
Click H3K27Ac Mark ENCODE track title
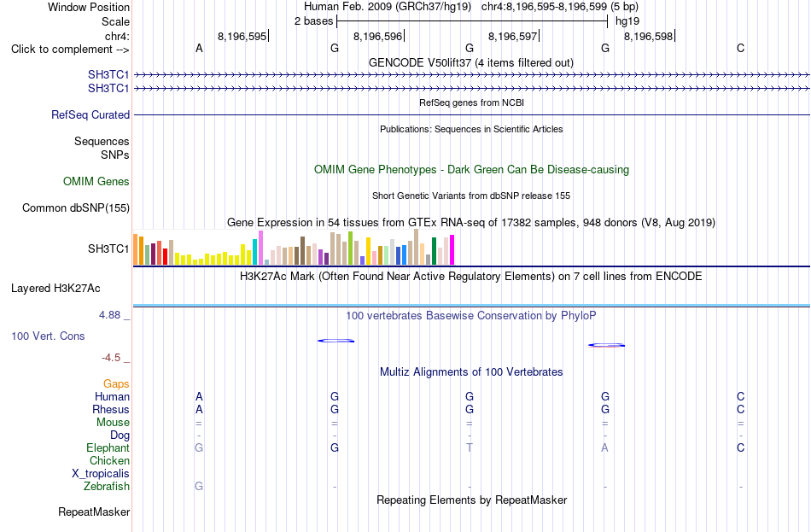click(x=470, y=277)
